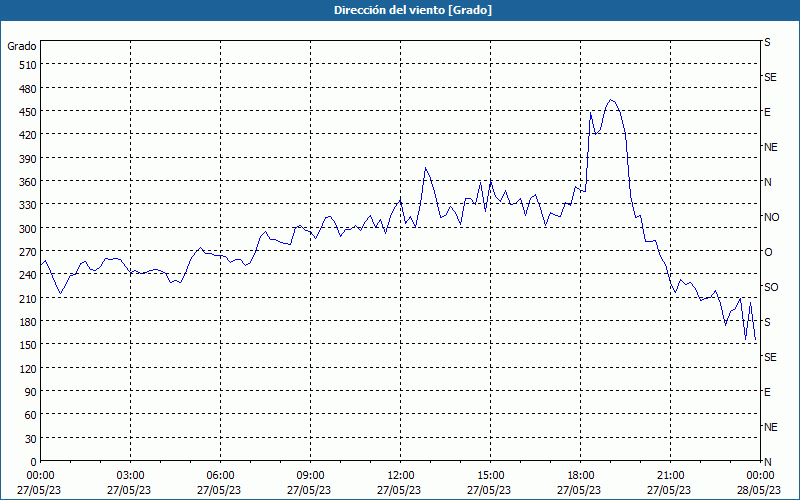The image size is (800, 500).
Task: Click the 120 degree axis label
Action: (28, 368)
